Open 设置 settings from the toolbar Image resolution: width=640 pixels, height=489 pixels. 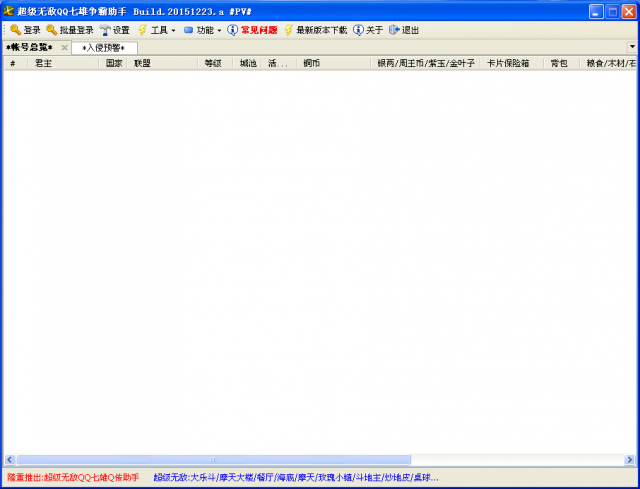pyautogui.click(x=105, y=30)
